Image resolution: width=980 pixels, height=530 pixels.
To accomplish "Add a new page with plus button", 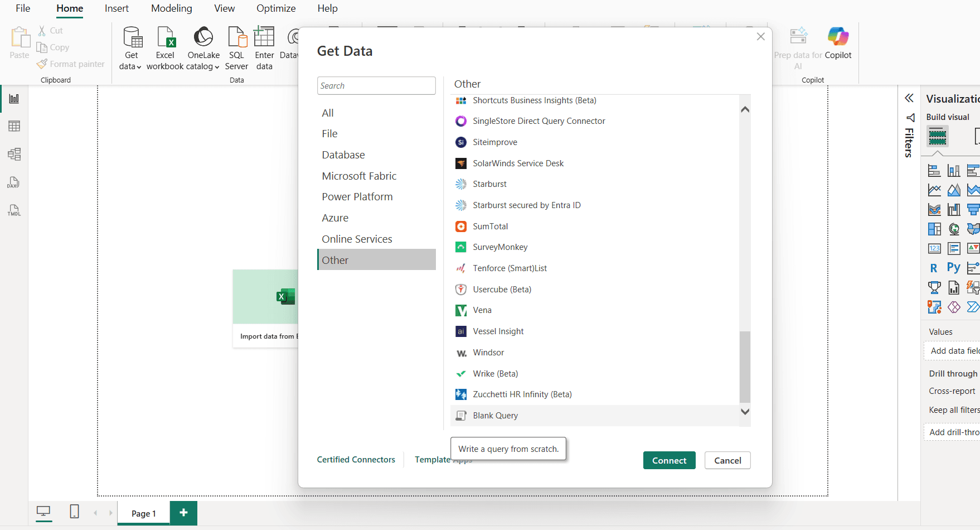I will point(184,513).
